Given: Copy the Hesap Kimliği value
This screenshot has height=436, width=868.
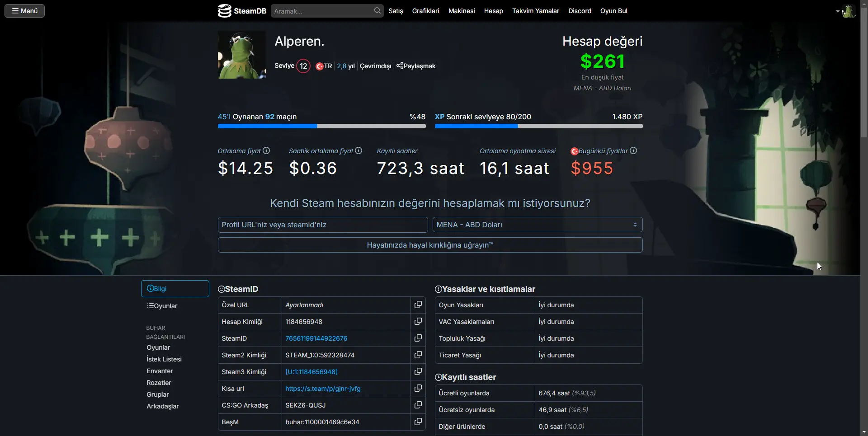Looking at the screenshot, I should pos(418,322).
